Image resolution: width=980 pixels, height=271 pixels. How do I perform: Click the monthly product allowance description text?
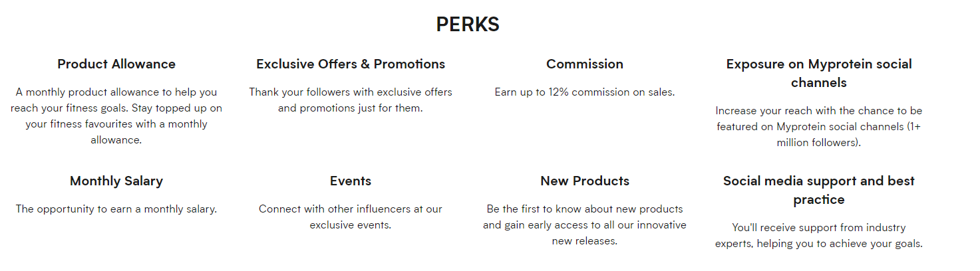point(116,116)
